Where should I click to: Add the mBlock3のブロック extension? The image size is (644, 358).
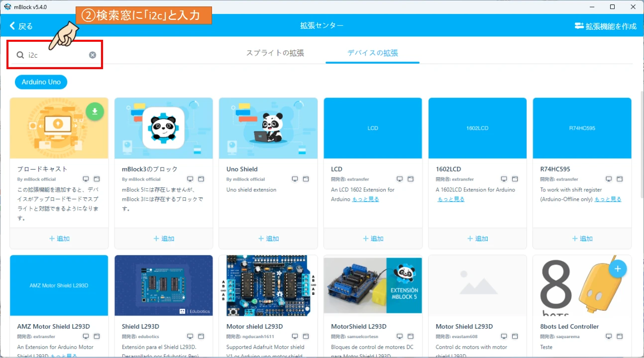pos(164,239)
